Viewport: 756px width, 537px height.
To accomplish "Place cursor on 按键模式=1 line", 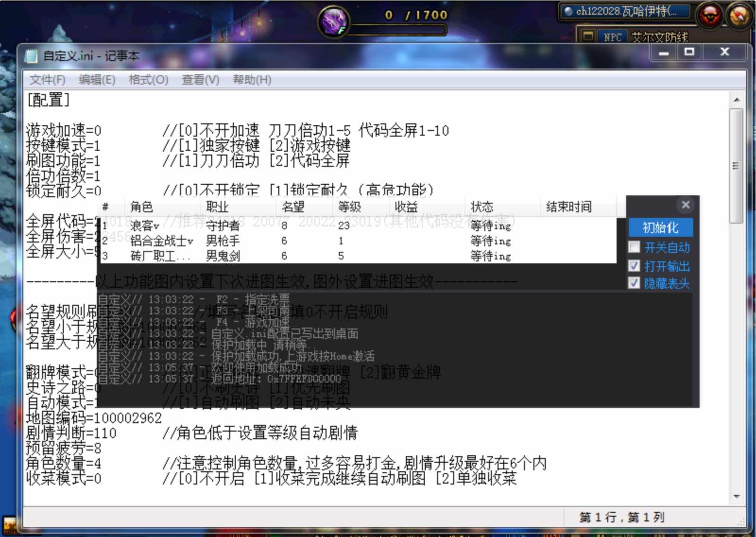I will click(63, 145).
